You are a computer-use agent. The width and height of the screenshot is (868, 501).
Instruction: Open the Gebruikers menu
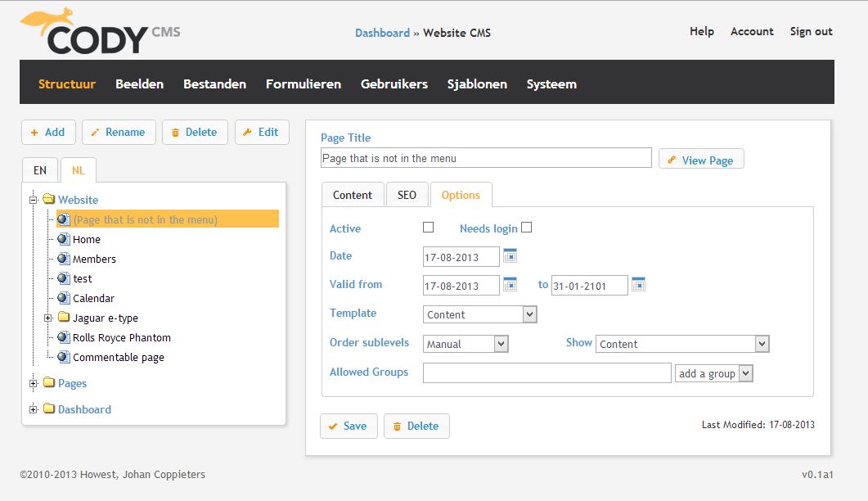pos(394,83)
